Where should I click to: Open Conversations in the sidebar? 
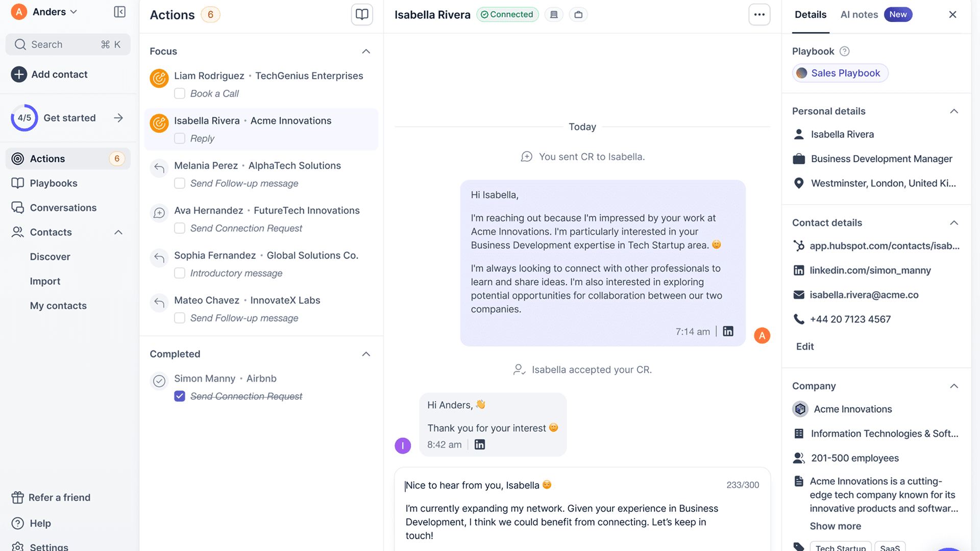63,208
